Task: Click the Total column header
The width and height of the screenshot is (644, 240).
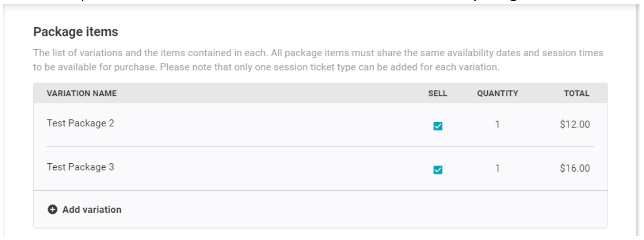Action: 577,93
